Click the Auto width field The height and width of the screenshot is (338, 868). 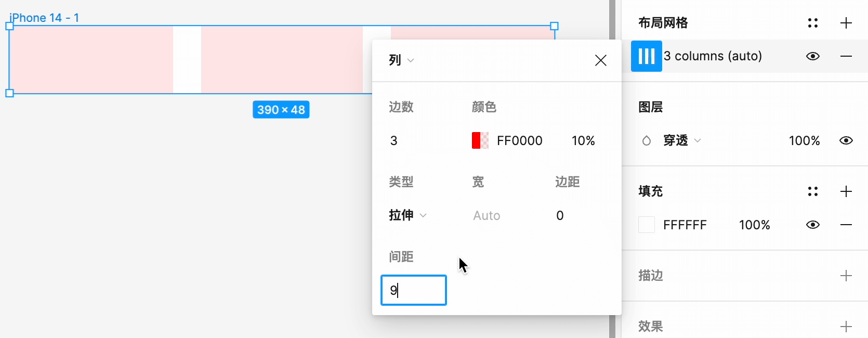486,215
